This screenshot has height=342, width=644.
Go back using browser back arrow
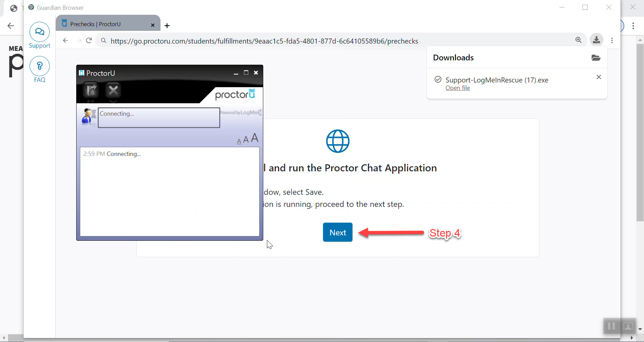[65, 41]
